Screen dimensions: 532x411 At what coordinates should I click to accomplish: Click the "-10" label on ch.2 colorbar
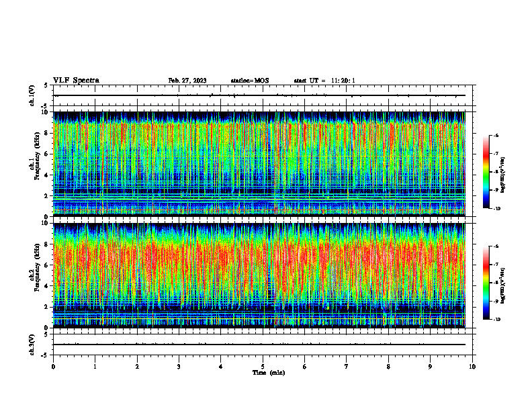496,320
